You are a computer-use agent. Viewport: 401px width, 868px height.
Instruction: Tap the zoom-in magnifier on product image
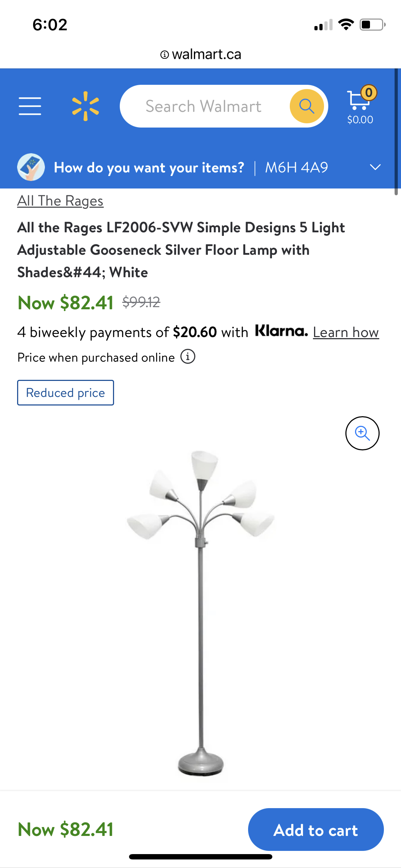coord(362,433)
